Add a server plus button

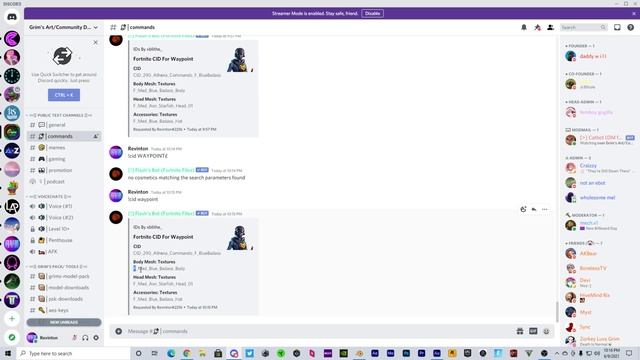pyautogui.click(x=12, y=319)
